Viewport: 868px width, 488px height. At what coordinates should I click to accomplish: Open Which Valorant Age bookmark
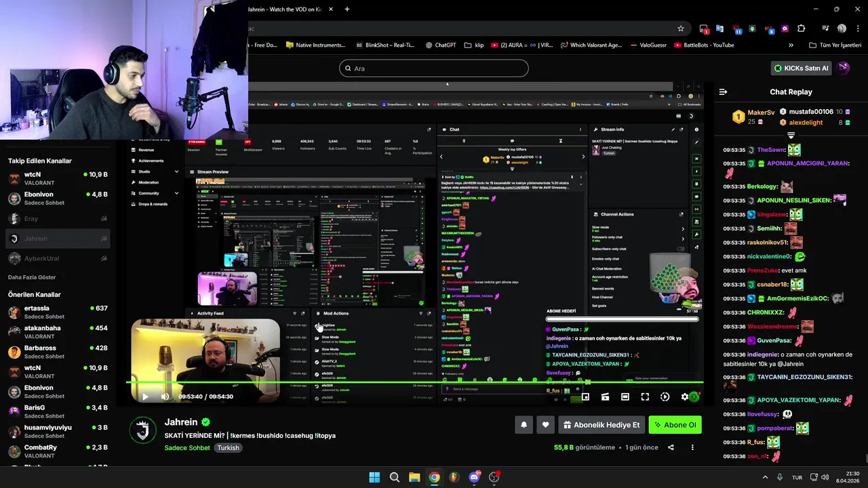591,45
